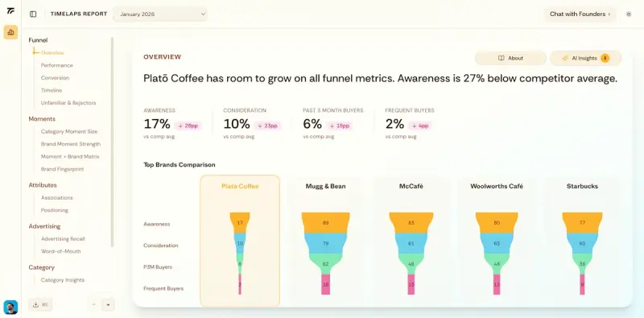Click the Awareness 28pp decrease badge
The height and width of the screenshot is (318, 644).
188,126
